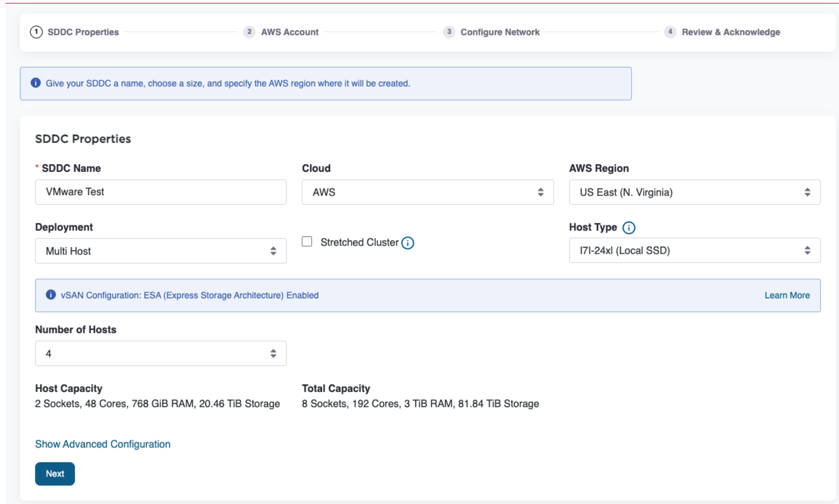Expand the AWS Region dropdown
The width and height of the screenshot is (839, 504).
point(694,192)
